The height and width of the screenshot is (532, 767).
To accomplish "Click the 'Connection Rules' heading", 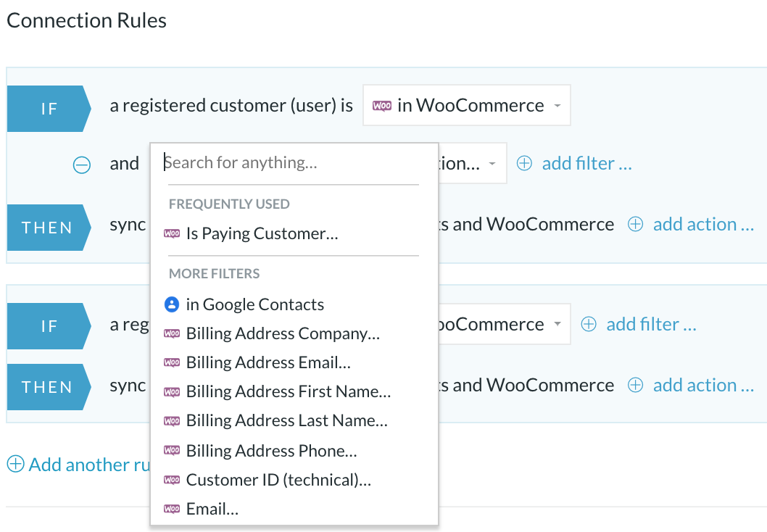I will (x=86, y=20).
